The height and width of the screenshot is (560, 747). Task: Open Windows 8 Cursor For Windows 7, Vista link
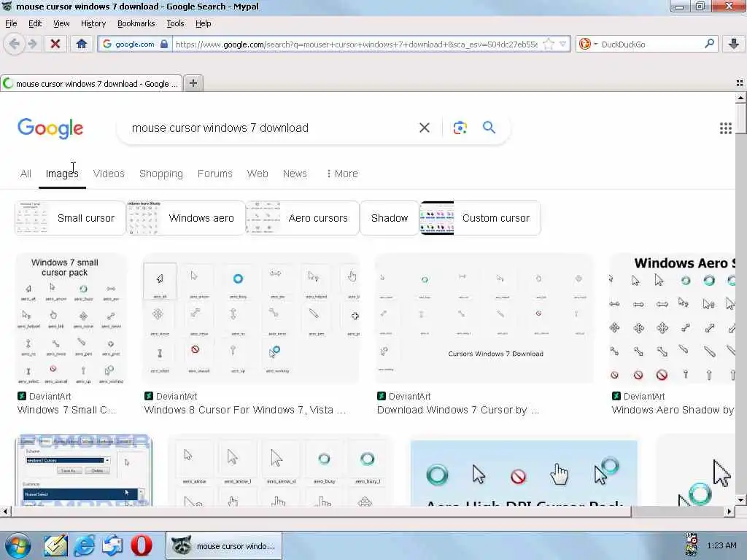click(245, 410)
